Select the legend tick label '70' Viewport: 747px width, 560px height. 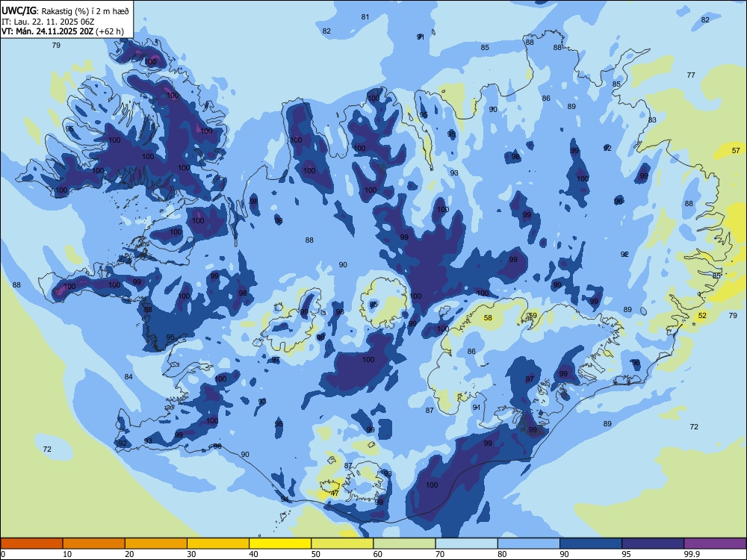440,554
